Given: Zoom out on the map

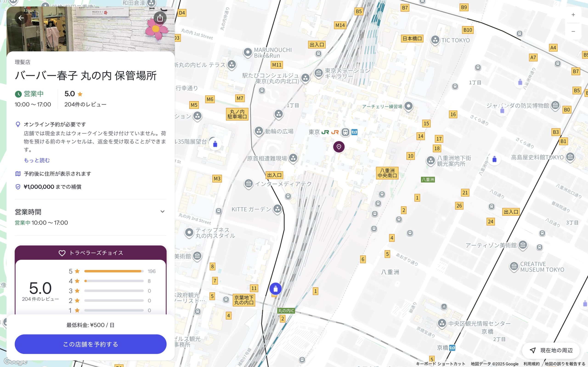Looking at the screenshot, I should pos(573,31).
